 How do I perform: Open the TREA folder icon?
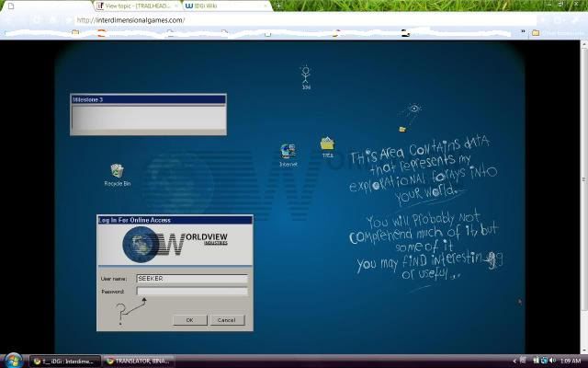pos(327,144)
